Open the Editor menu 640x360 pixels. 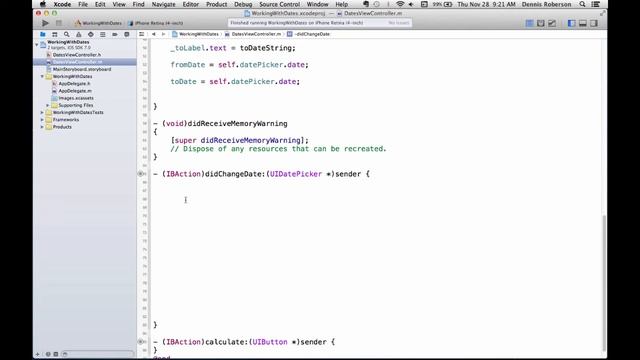(x=191, y=4)
